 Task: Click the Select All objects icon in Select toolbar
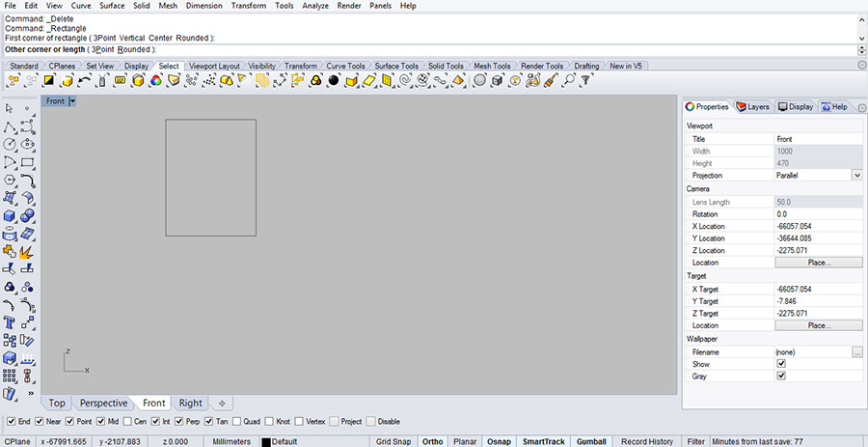pos(14,80)
